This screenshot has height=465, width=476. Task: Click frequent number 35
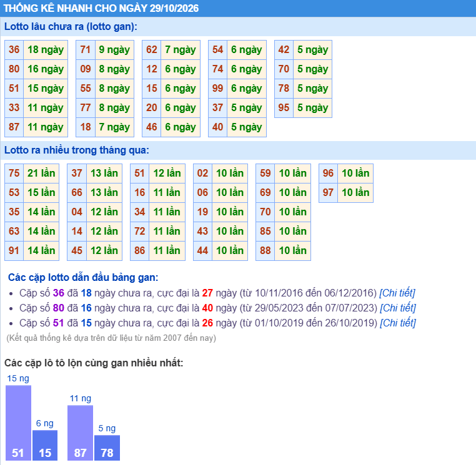click(14, 212)
